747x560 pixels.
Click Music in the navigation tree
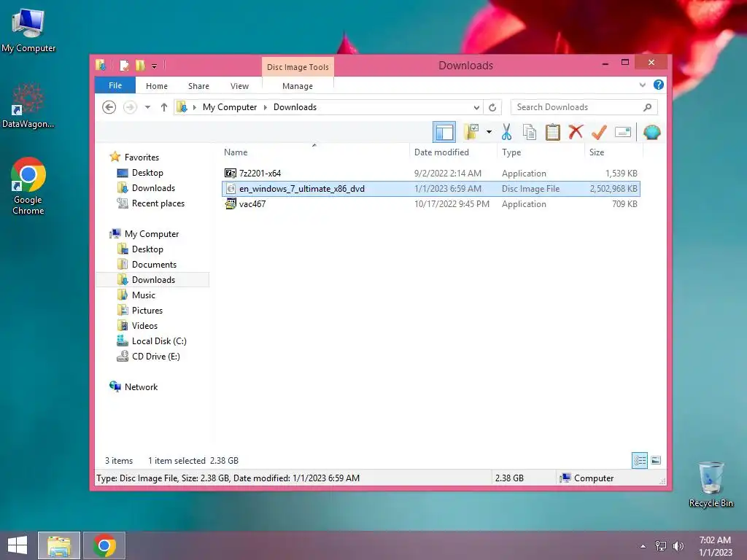tap(144, 295)
